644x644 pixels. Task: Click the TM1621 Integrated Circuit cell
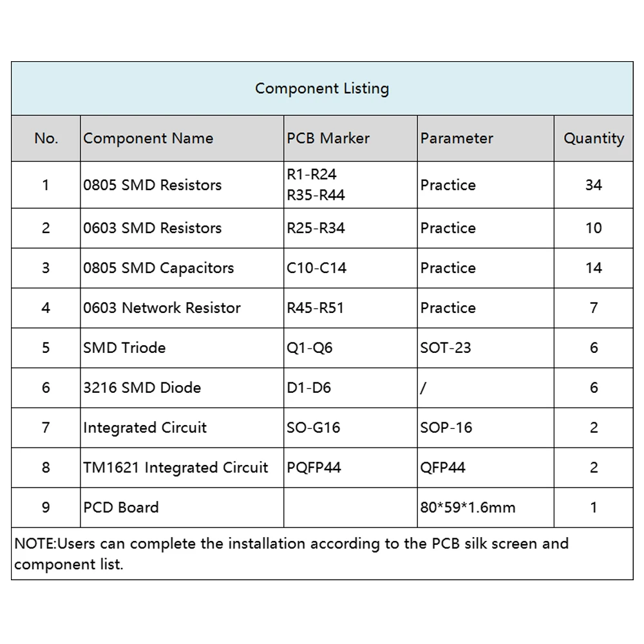176,468
